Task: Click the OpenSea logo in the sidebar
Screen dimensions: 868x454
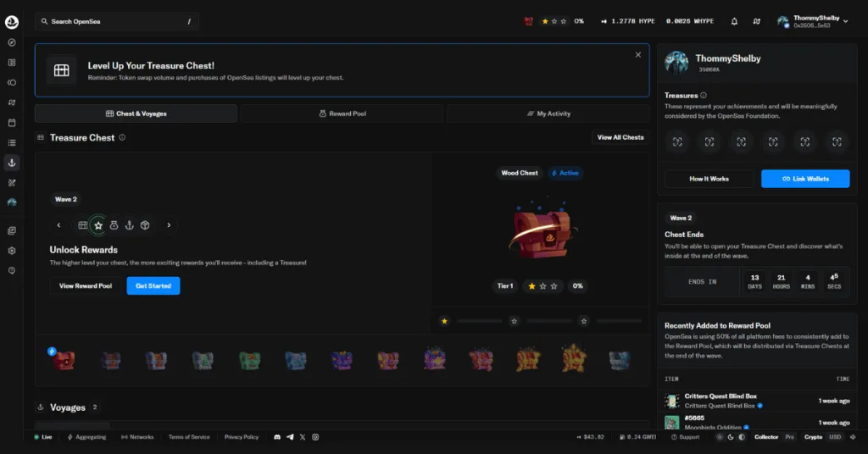Action: (12, 21)
